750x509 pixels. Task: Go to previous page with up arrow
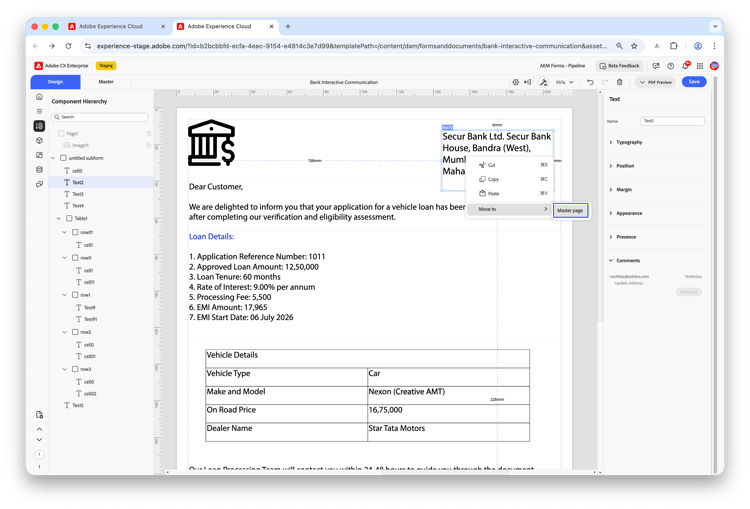click(x=39, y=429)
